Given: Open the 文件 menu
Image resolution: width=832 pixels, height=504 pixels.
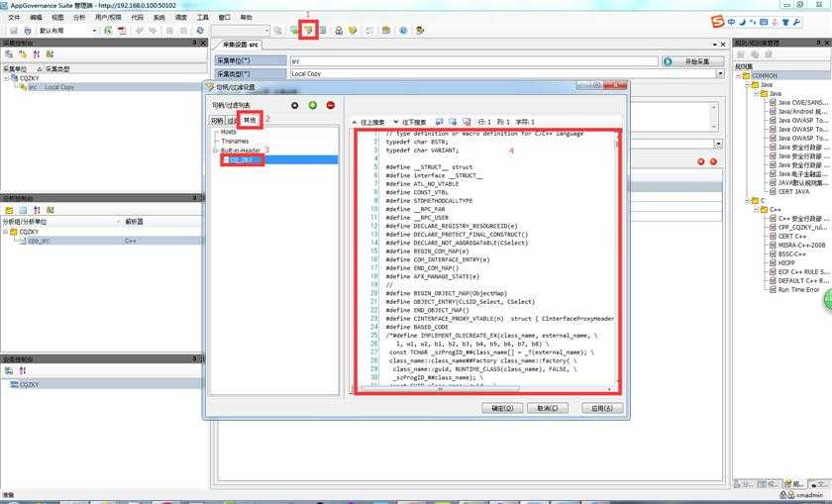Looking at the screenshot, I should (x=14, y=18).
